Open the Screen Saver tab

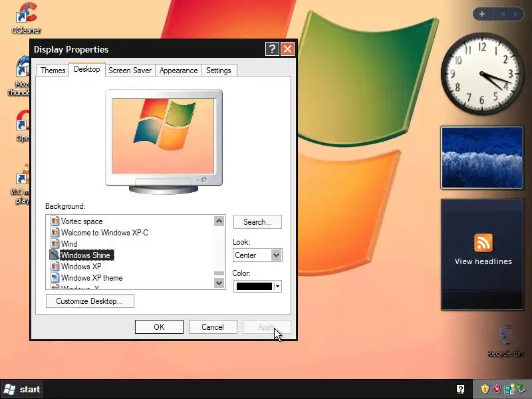tap(130, 70)
